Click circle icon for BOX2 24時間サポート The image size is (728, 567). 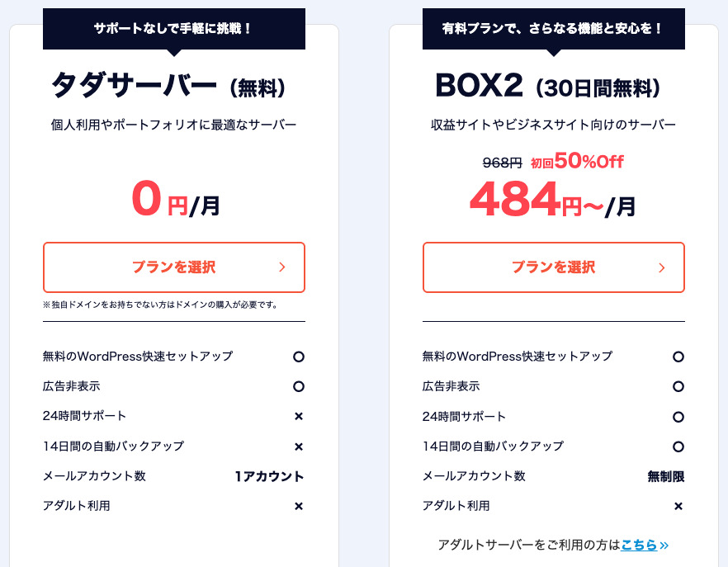click(x=678, y=417)
